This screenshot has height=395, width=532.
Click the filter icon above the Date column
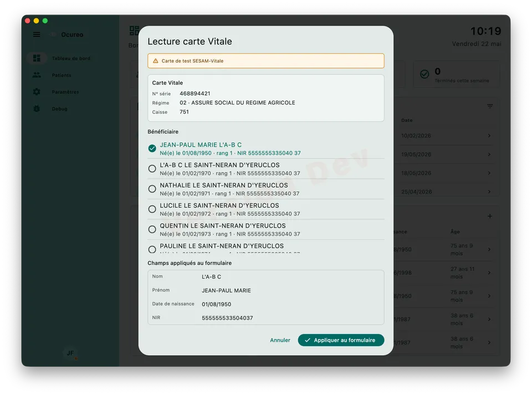click(x=489, y=106)
